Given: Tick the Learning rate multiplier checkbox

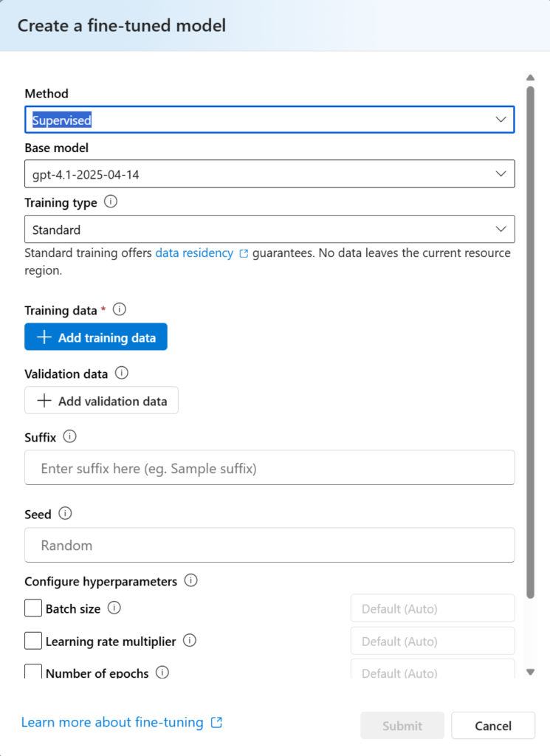Looking at the screenshot, I should pyautogui.click(x=33, y=641).
